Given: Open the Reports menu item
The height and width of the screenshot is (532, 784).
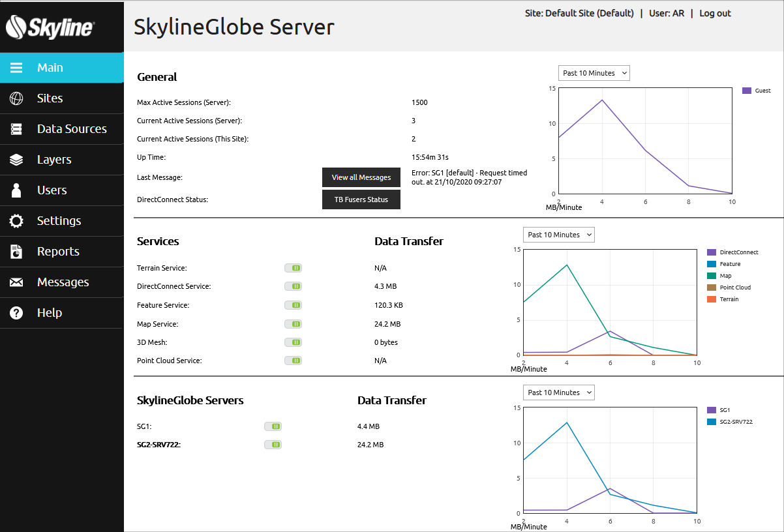Looking at the screenshot, I should pyautogui.click(x=62, y=252).
